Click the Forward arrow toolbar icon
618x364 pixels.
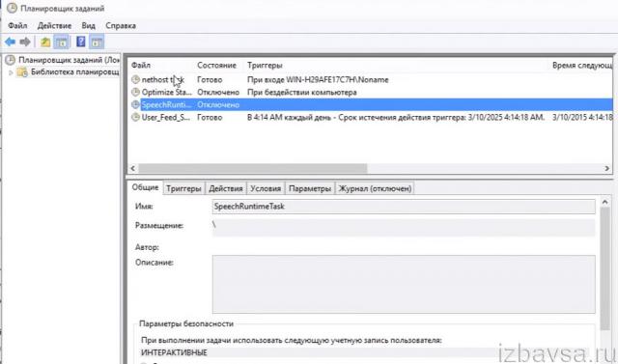point(25,42)
